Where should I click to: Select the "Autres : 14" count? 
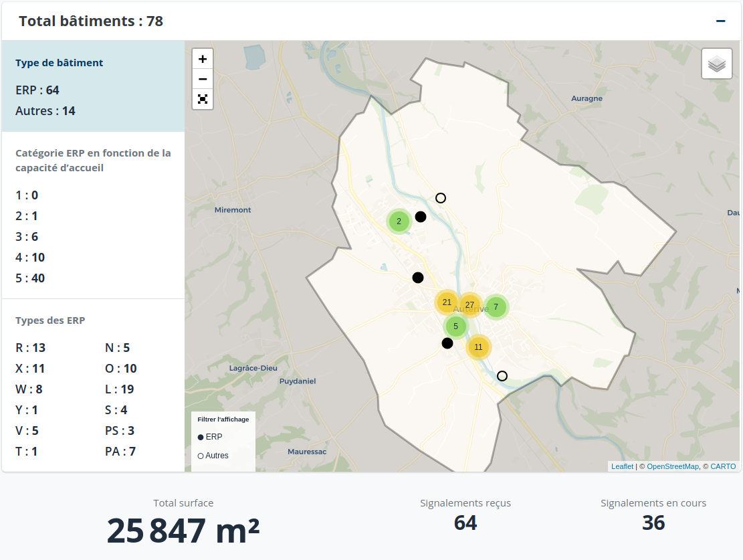pos(45,111)
